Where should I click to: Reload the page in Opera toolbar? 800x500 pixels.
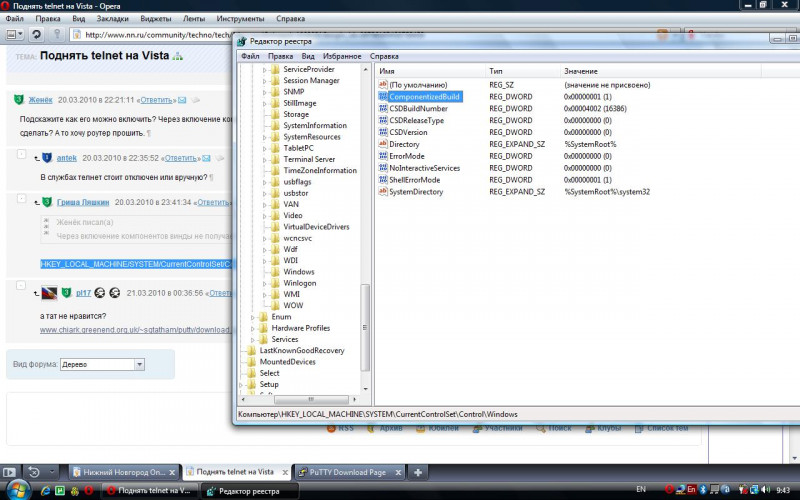[x=36, y=35]
